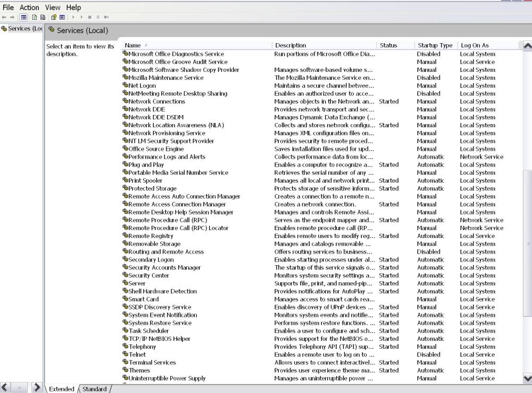Sort services by the Name column header
The image size is (532, 393).
(197, 45)
